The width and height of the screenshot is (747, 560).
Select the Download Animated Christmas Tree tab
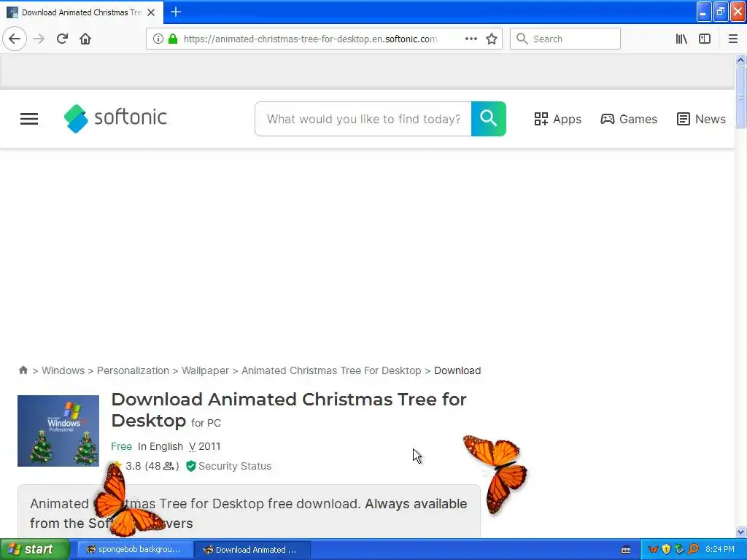[x=81, y=12]
